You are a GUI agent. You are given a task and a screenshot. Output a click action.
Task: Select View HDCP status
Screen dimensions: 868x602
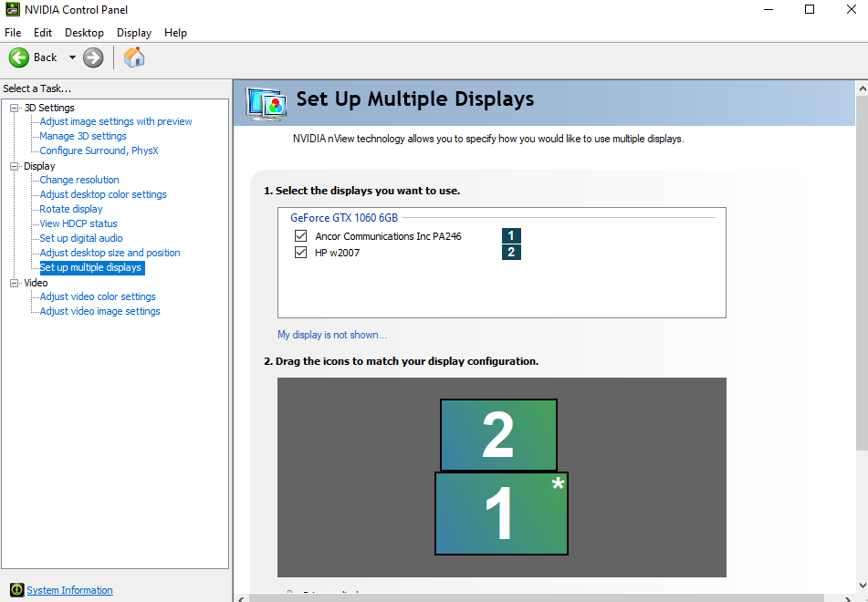78,223
